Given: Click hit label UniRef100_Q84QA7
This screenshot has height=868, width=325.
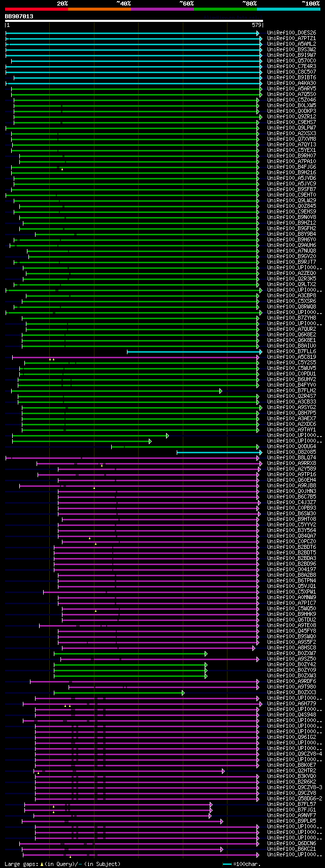Looking at the screenshot, I should 291,536.
